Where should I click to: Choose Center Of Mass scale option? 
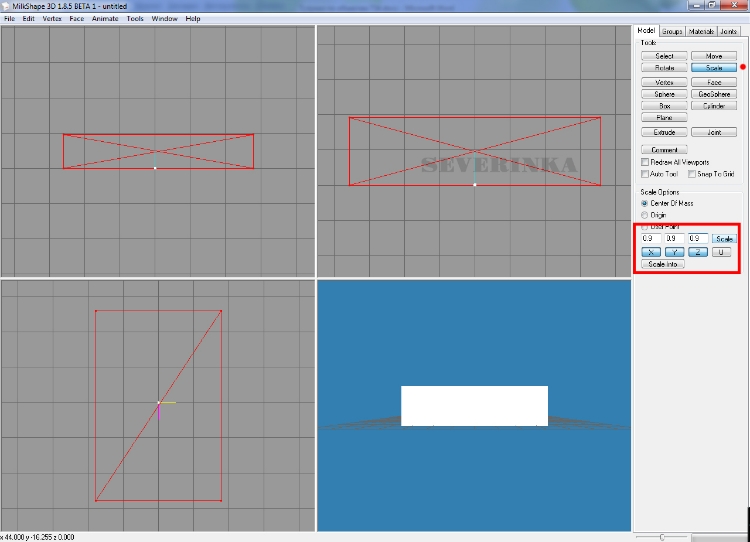click(x=645, y=203)
